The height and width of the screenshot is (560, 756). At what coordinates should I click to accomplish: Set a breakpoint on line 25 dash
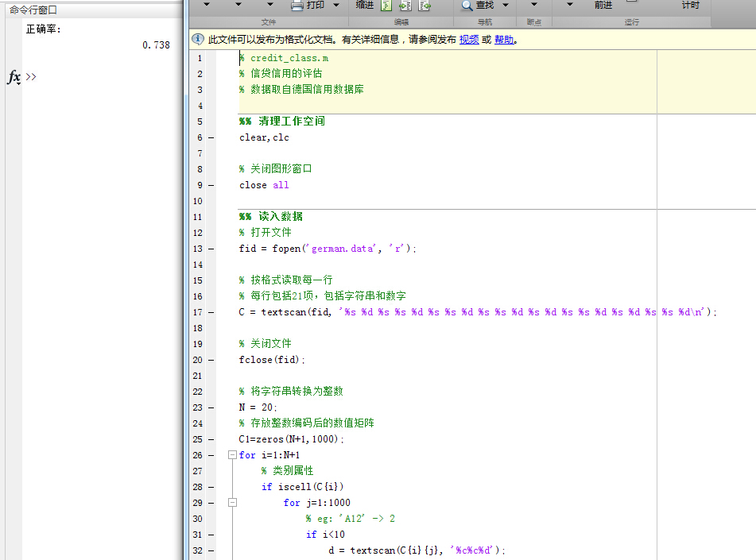click(x=211, y=440)
